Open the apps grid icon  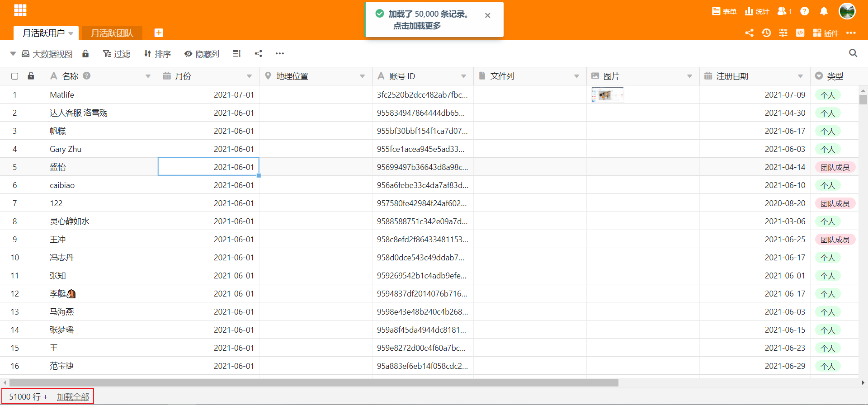[x=20, y=10]
